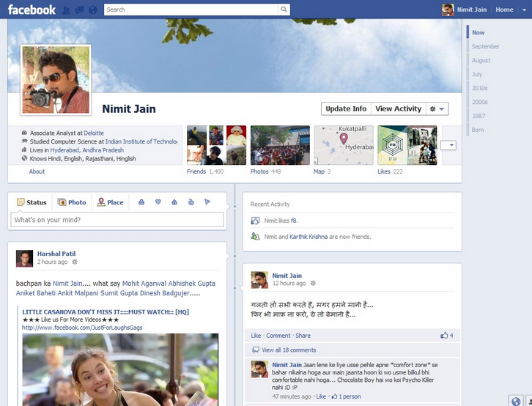Open the Map thumbnail showing Hyderabad
This screenshot has height=406, width=532.
344,144
